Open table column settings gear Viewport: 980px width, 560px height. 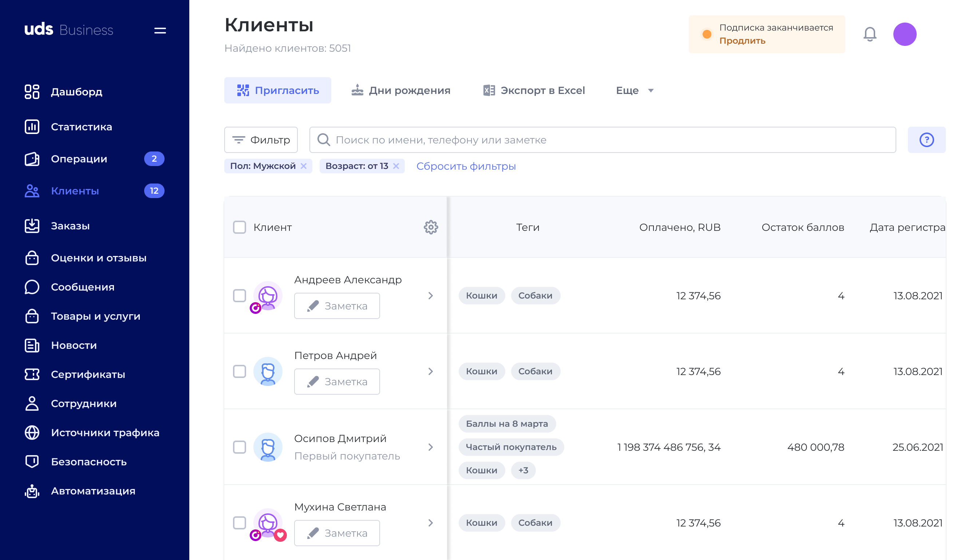pos(431,227)
